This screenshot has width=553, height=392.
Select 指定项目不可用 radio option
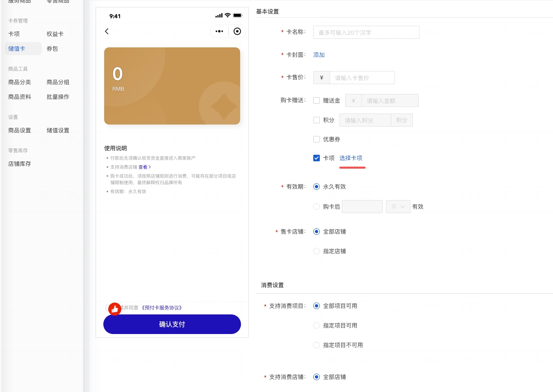317,345
